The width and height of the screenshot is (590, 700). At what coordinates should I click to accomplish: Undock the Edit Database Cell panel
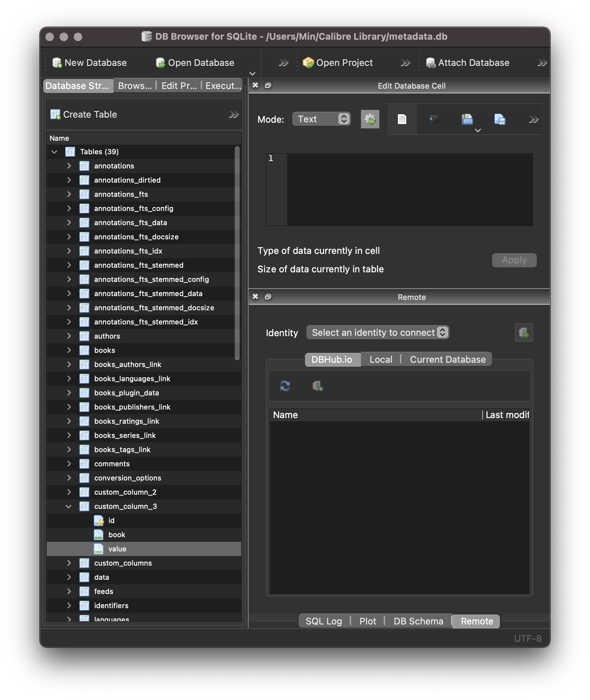pyautogui.click(x=268, y=85)
